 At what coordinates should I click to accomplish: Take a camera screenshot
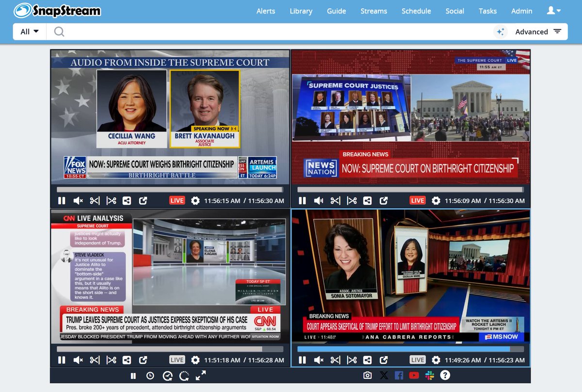pos(368,376)
